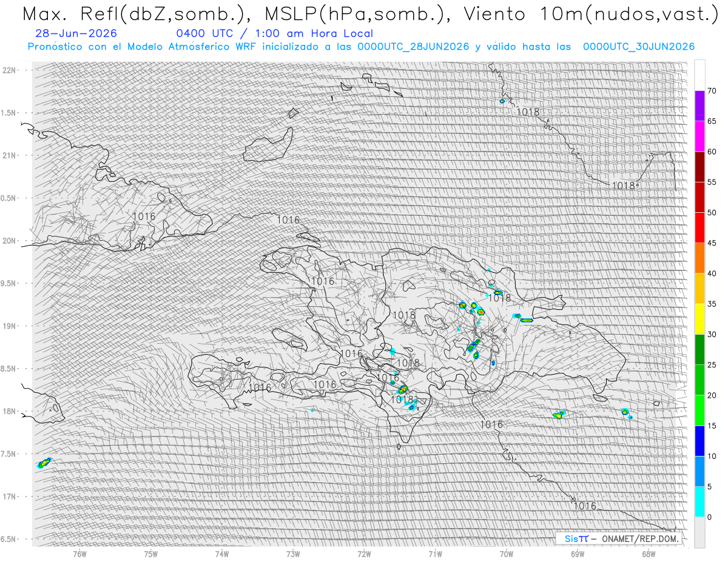Select the colorbar value '30'
This screenshot has height=562, width=728.
pos(712,334)
